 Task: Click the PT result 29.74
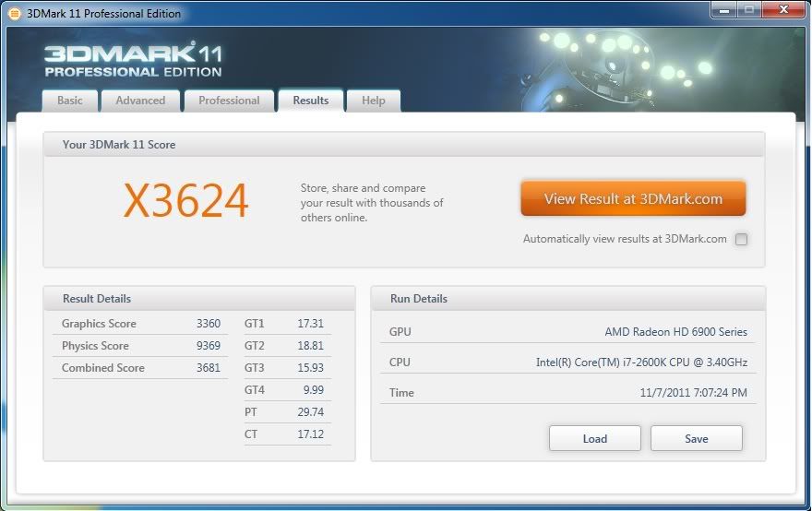click(310, 412)
